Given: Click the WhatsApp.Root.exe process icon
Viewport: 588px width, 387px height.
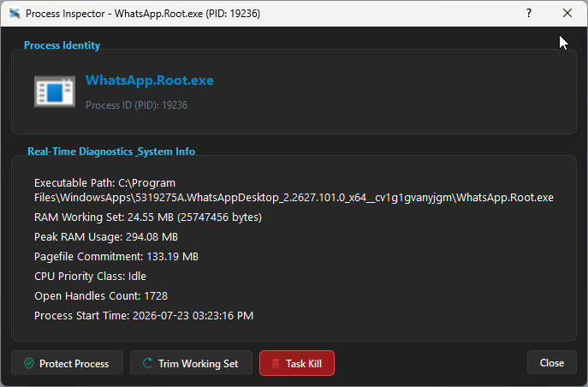Looking at the screenshot, I should (x=55, y=92).
